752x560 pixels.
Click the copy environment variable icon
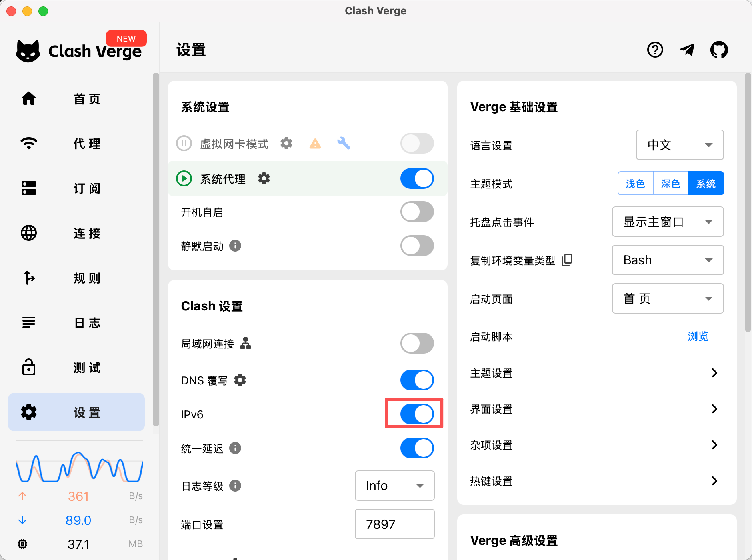(567, 260)
